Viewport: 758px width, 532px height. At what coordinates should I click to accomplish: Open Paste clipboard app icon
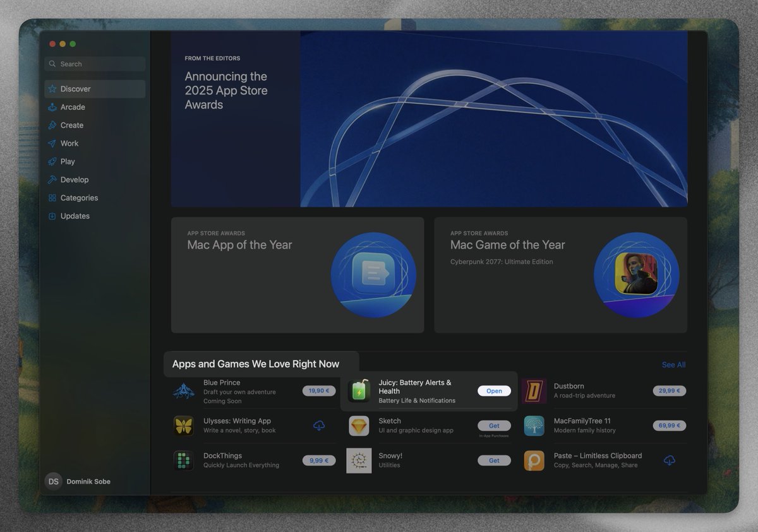(x=534, y=461)
